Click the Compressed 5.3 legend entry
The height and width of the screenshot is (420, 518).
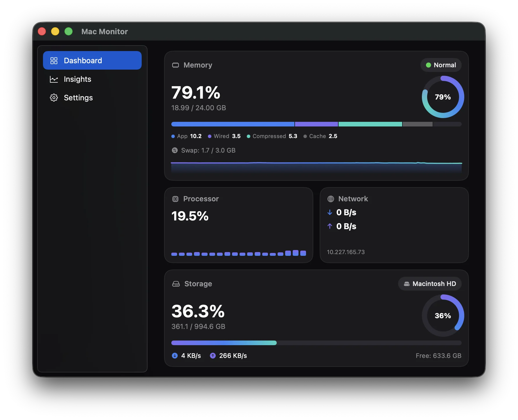(272, 136)
